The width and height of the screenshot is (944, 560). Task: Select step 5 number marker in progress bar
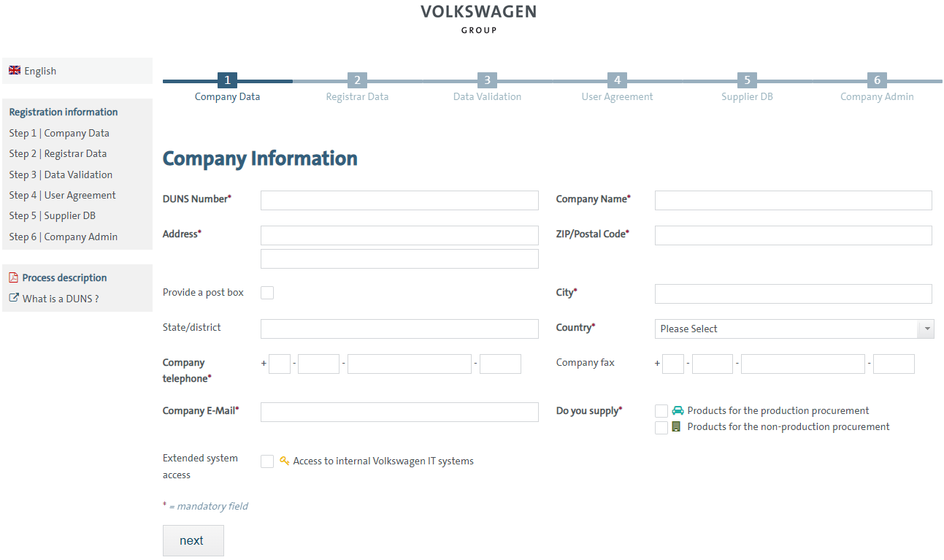[x=747, y=80]
